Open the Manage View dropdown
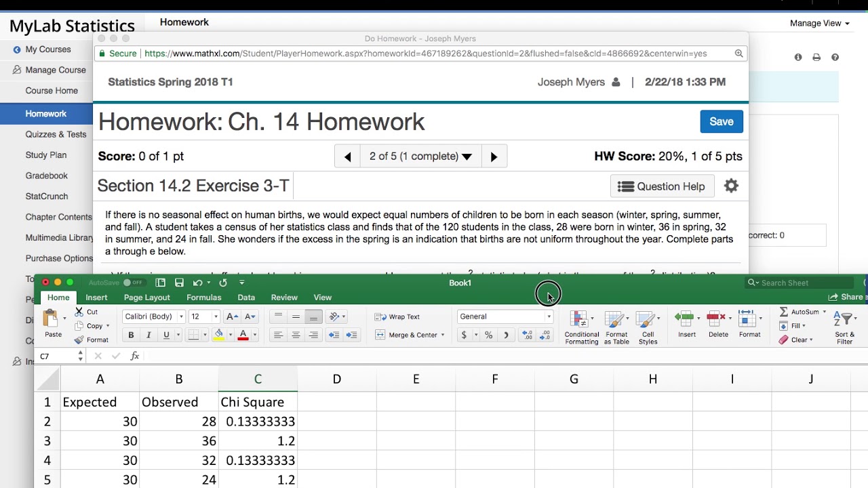868x488 pixels. [x=819, y=23]
